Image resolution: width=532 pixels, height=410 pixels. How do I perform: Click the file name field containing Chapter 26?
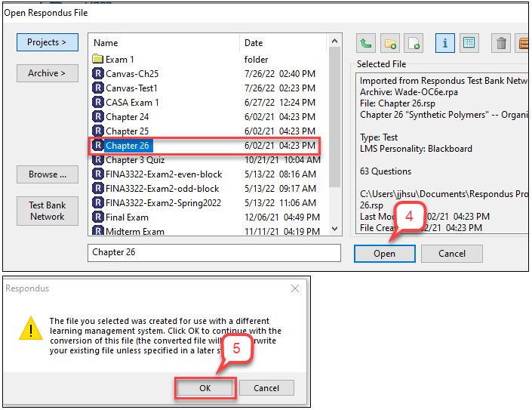tap(214, 252)
